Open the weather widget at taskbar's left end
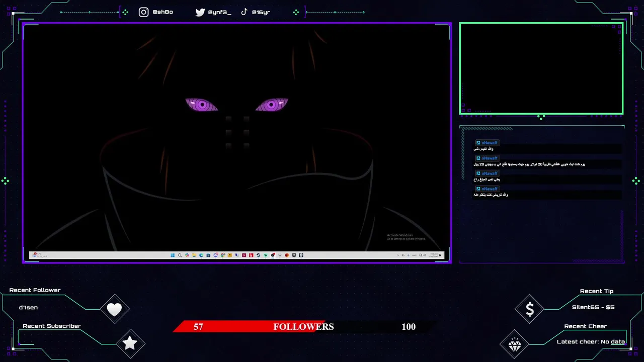 [40, 255]
